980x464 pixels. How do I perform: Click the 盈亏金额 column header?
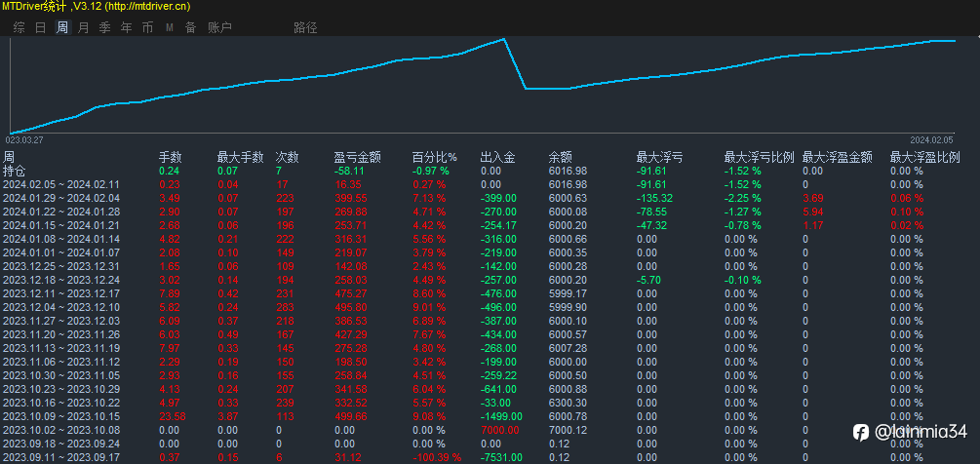click(358, 157)
